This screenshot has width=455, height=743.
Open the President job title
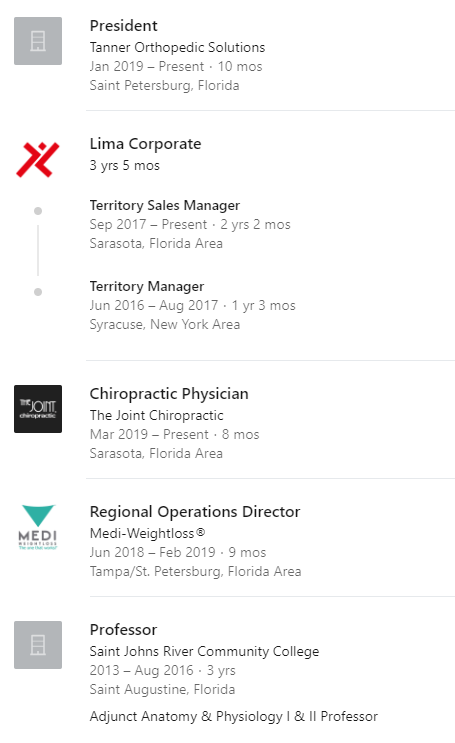point(123,26)
